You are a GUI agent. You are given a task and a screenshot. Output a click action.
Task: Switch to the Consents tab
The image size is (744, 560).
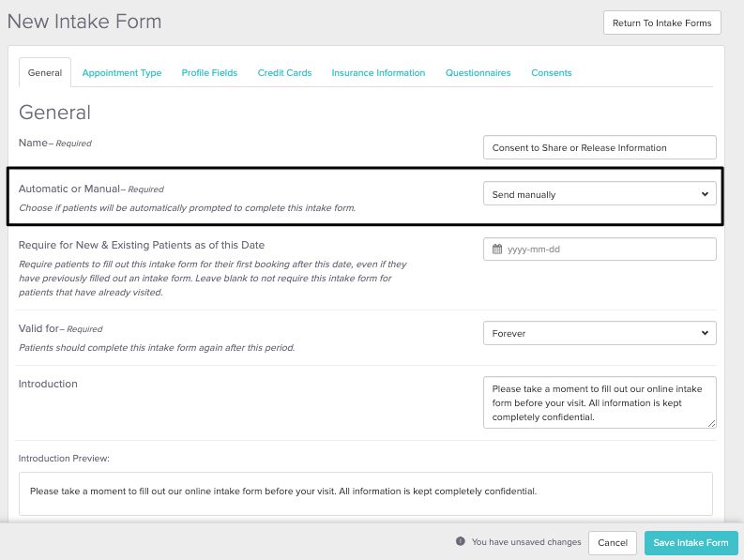click(x=552, y=72)
